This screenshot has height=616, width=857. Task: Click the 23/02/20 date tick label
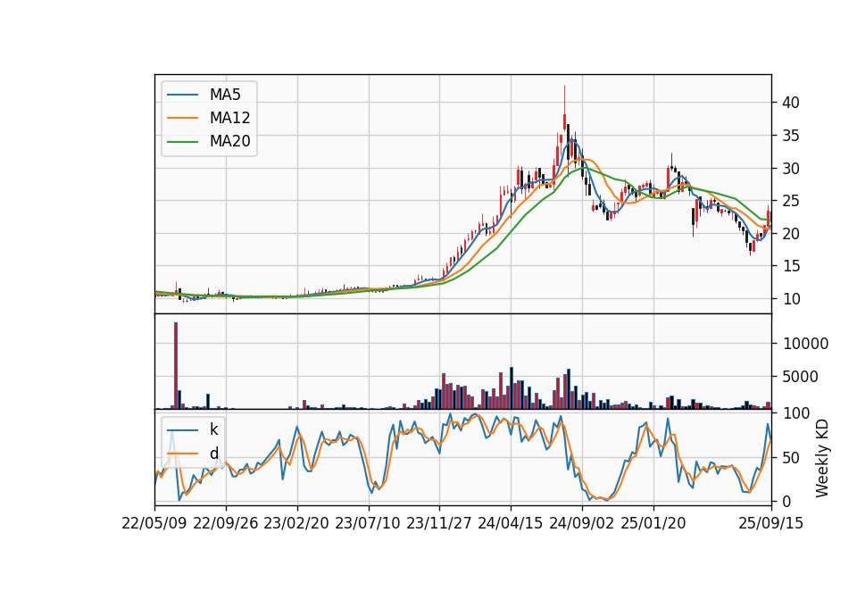click(296, 523)
